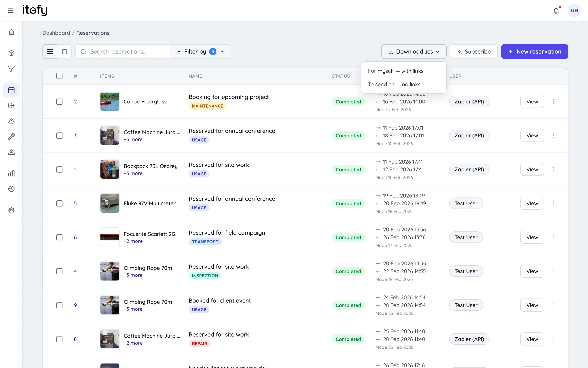Open the users group sidebar icon
This screenshot has height=368, width=588.
[x=11, y=152]
